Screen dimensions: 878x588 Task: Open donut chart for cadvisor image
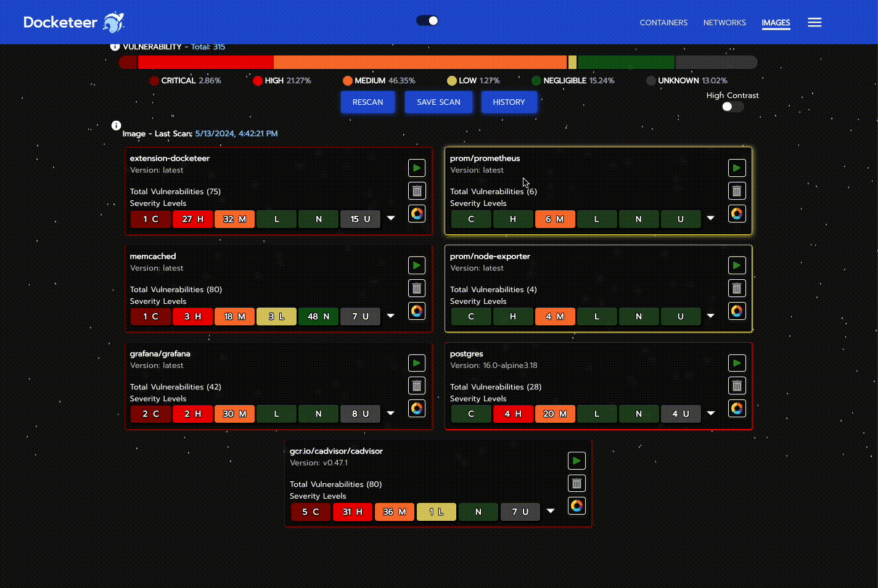(x=576, y=506)
